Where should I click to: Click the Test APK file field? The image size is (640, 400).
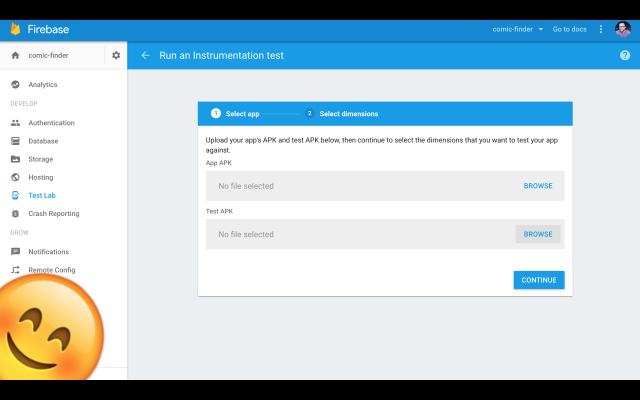[385, 234]
